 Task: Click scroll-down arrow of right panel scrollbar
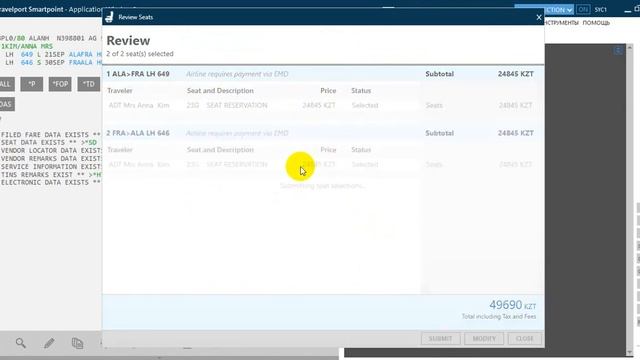point(630,352)
